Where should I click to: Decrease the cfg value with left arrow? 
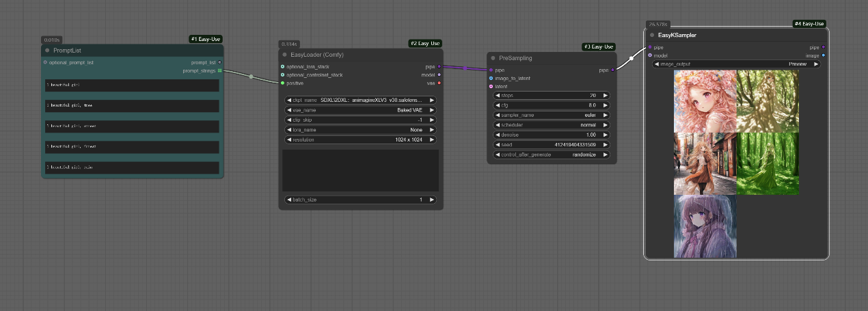496,105
